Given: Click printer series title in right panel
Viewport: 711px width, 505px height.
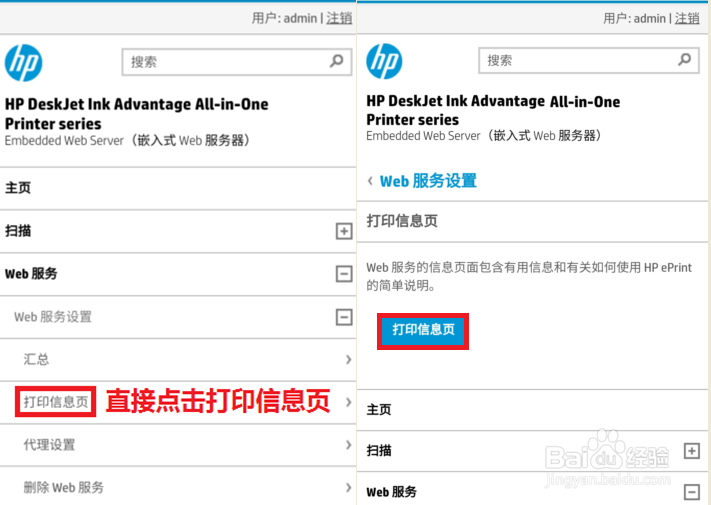Looking at the screenshot, I should point(493,110).
